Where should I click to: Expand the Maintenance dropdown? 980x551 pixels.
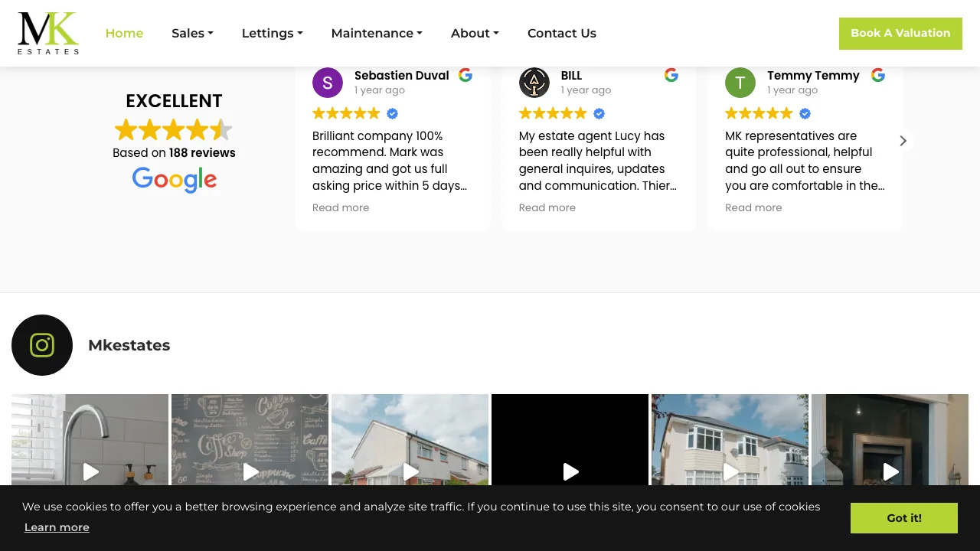click(376, 33)
